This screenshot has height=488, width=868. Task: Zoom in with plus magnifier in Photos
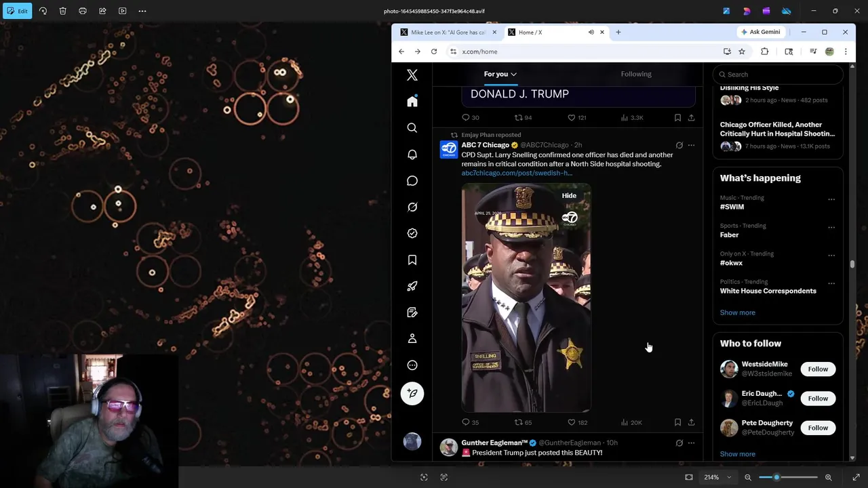[828, 477]
